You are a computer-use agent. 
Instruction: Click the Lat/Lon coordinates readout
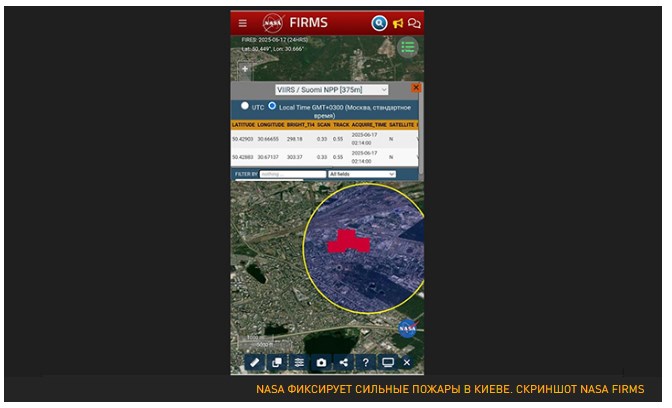(273, 49)
